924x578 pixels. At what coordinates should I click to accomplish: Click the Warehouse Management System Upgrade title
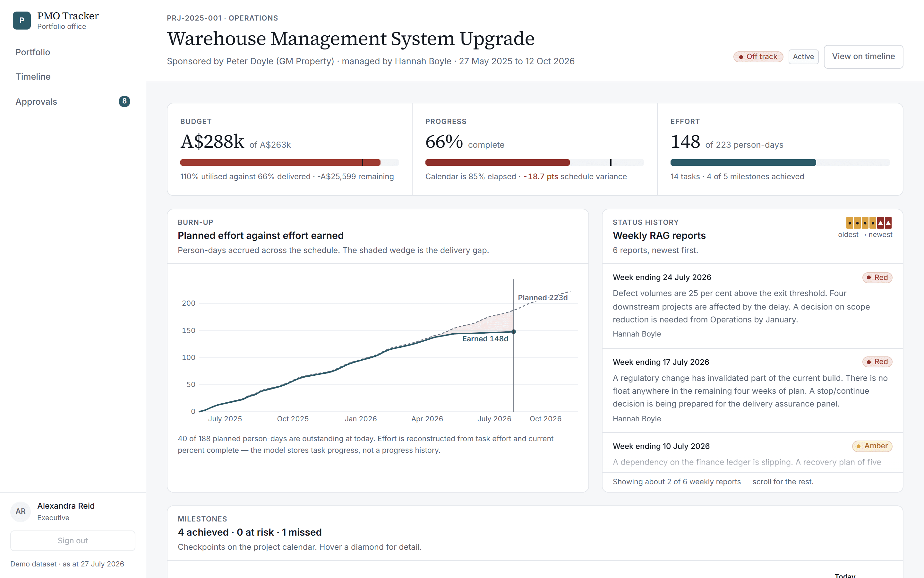tap(350, 38)
